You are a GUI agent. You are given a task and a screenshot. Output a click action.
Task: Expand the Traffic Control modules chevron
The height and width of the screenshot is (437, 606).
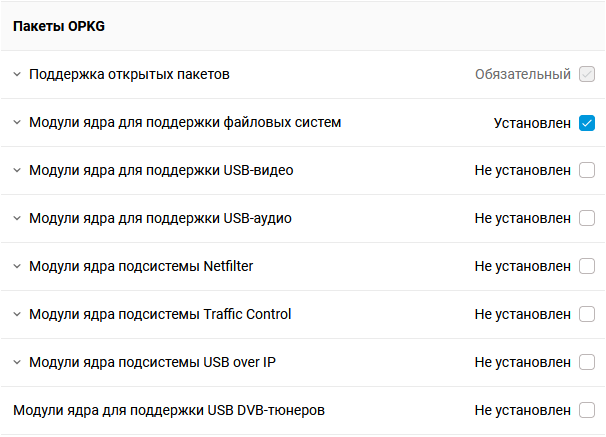pos(17,314)
